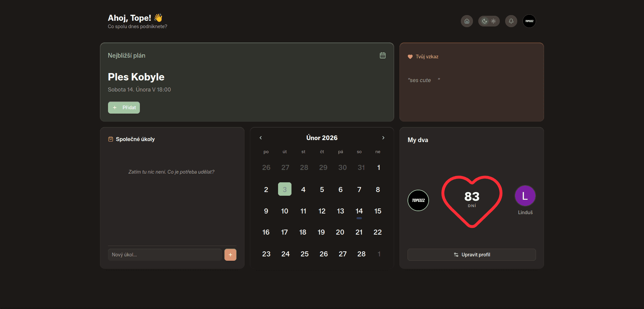Click the heart icon next to Tvůj vzkaz
Viewport: 644px width, 309px height.
tap(410, 57)
